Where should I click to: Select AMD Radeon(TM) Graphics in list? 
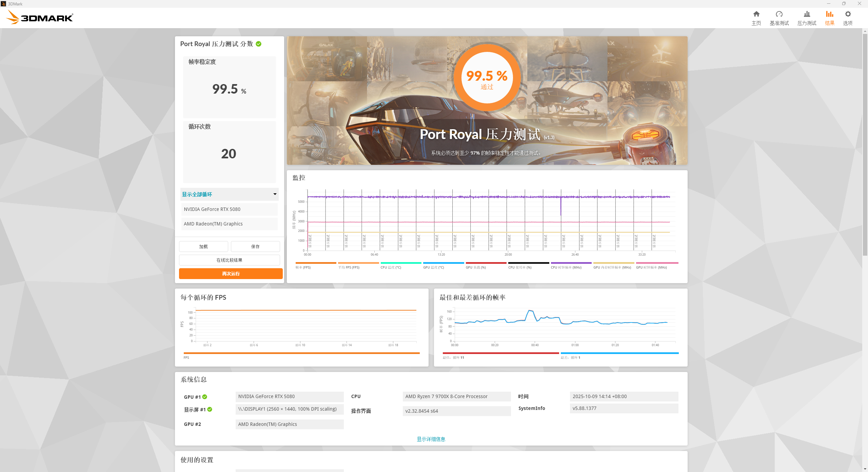click(x=230, y=224)
